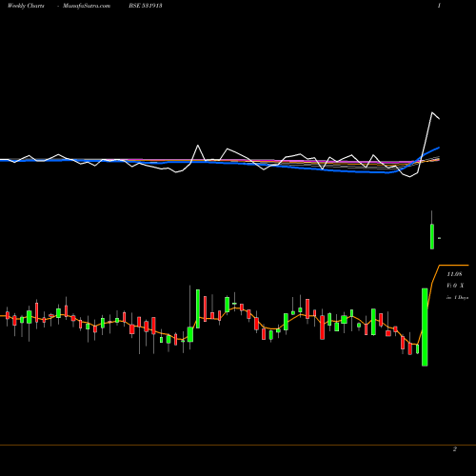Image resolution: width=476 pixels, height=476 pixels.
Task: Click the white line's peak at far right
Action: click(x=432, y=112)
